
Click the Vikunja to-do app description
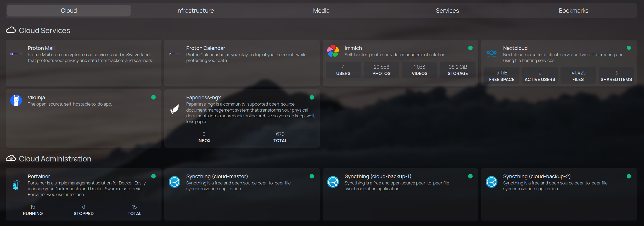click(x=70, y=104)
